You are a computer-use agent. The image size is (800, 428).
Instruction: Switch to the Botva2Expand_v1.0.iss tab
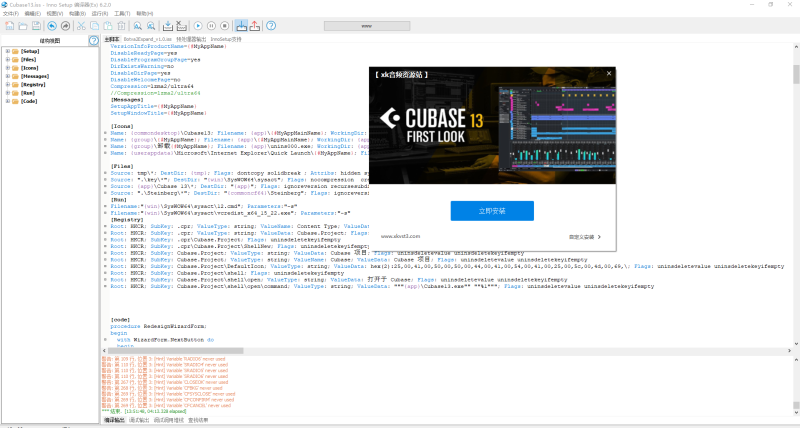click(147, 39)
